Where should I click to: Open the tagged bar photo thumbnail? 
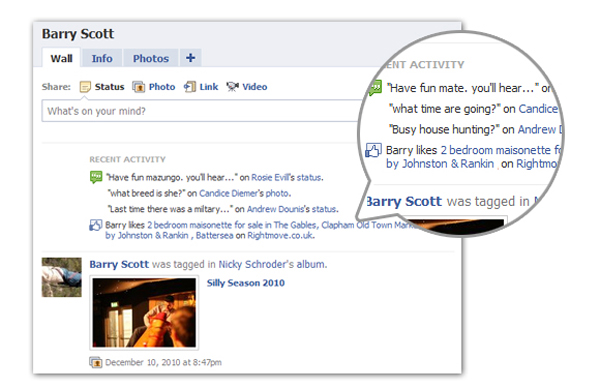tap(144, 313)
